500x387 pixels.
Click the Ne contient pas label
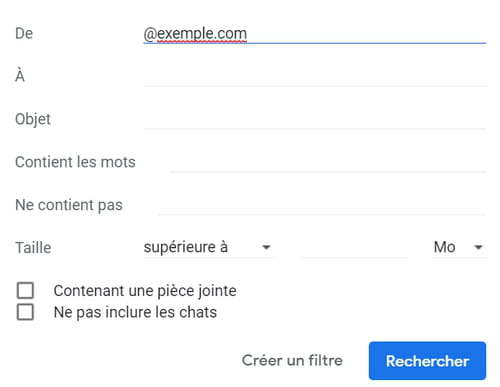point(69,205)
